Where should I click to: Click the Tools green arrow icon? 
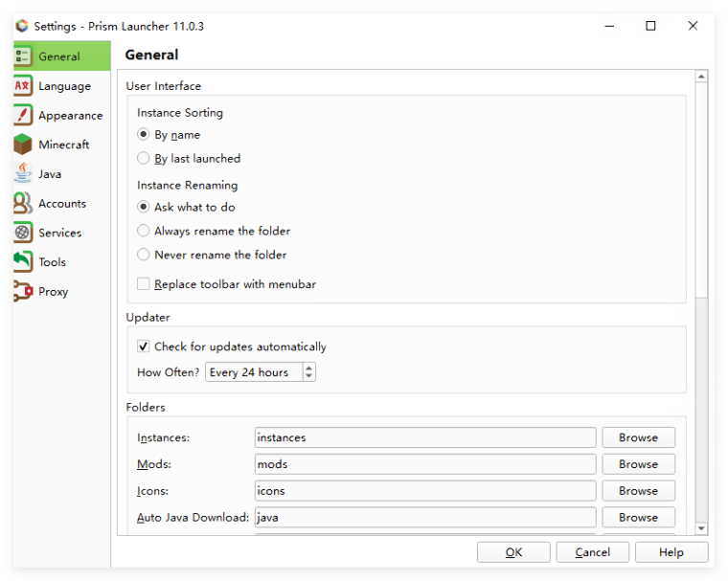tap(22, 261)
